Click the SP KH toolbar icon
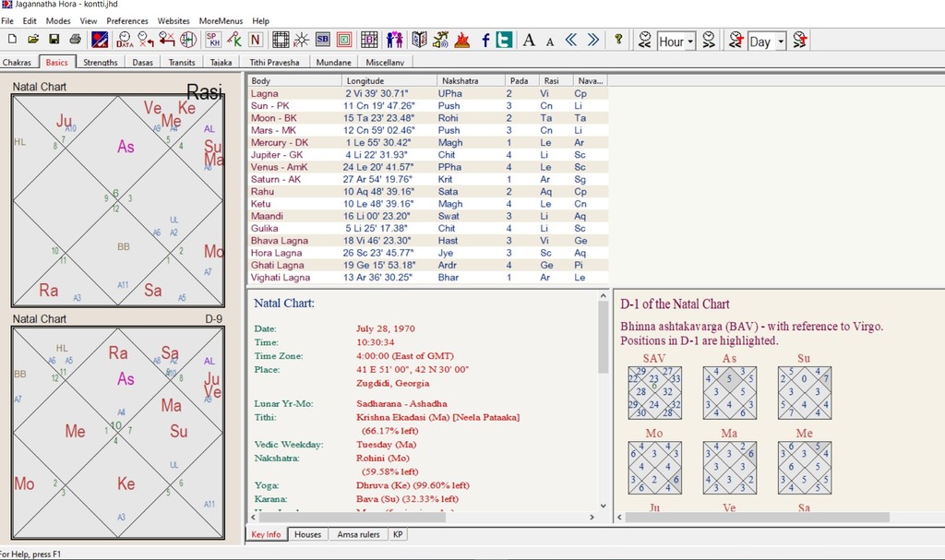 pyautogui.click(x=213, y=40)
